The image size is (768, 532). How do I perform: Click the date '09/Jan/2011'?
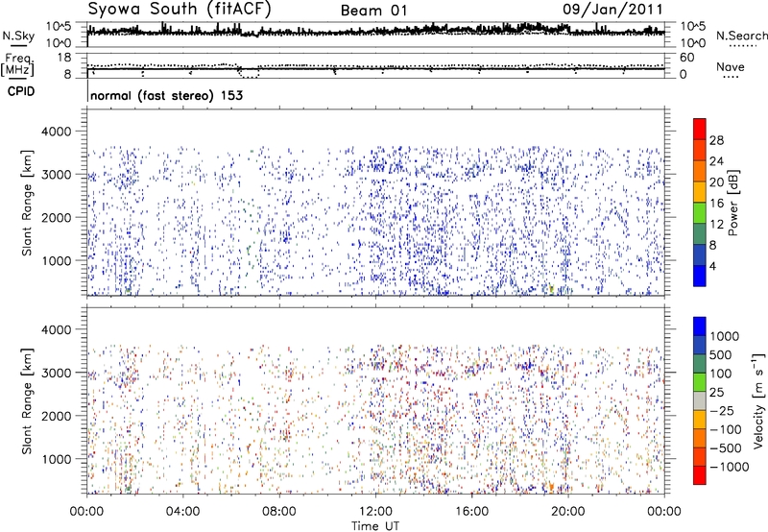point(612,10)
